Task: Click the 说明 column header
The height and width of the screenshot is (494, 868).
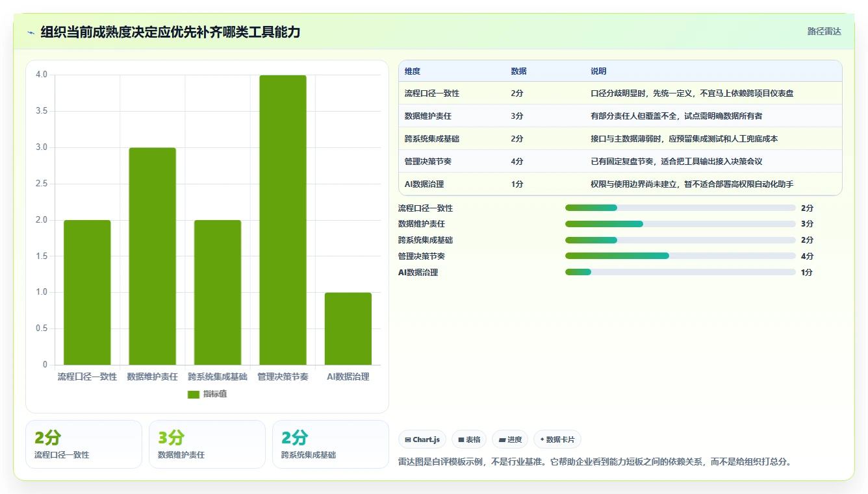Action: (598, 71)
